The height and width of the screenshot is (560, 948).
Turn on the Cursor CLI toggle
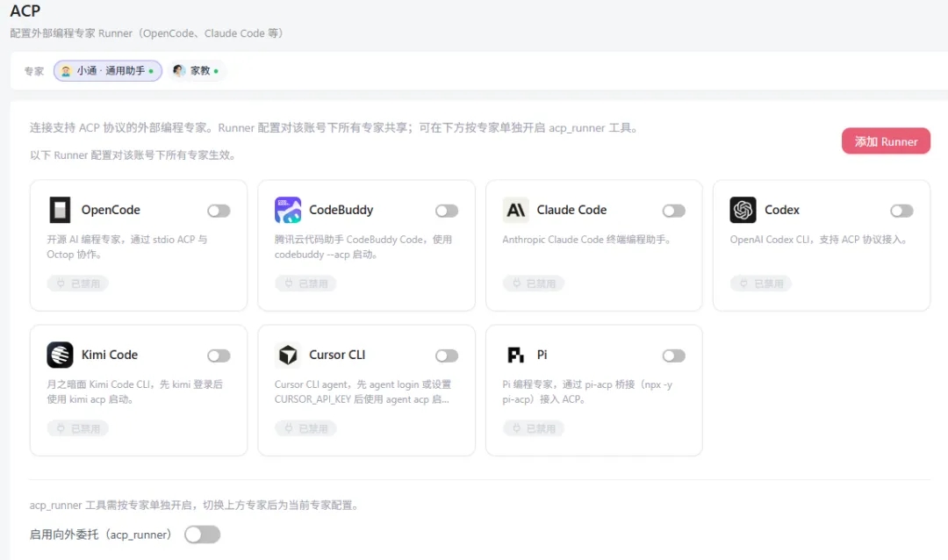click(447, 355)
